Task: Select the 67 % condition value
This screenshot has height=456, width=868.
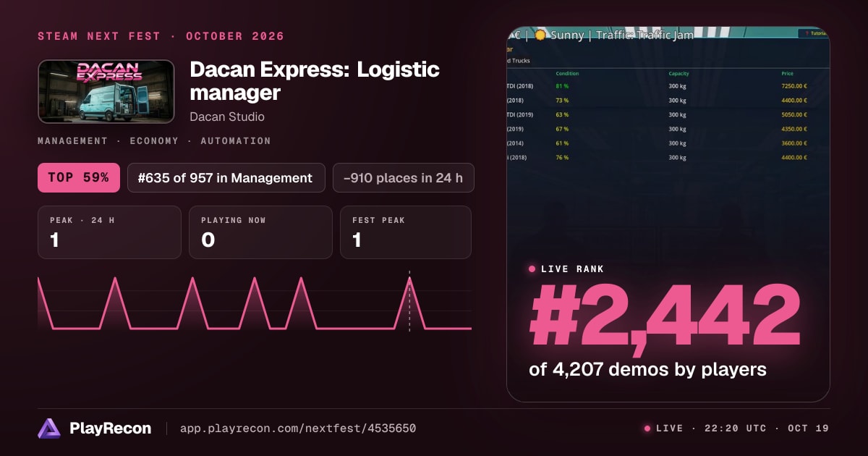Action: coord(562,130)
